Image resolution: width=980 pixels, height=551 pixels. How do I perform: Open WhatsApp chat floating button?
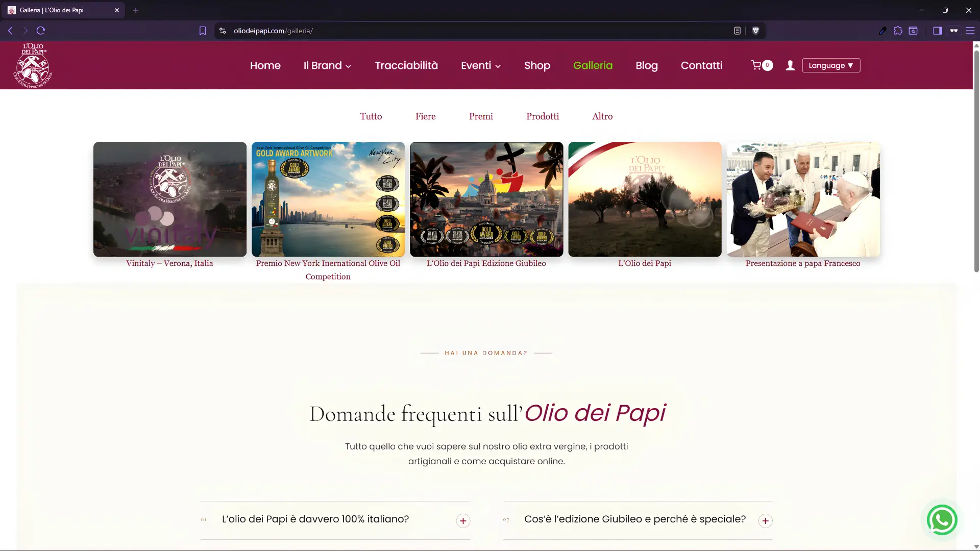pos(942,520)
